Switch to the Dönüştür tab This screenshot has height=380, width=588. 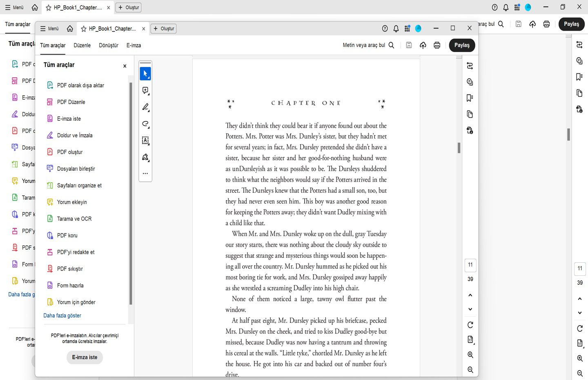point(109,45)
